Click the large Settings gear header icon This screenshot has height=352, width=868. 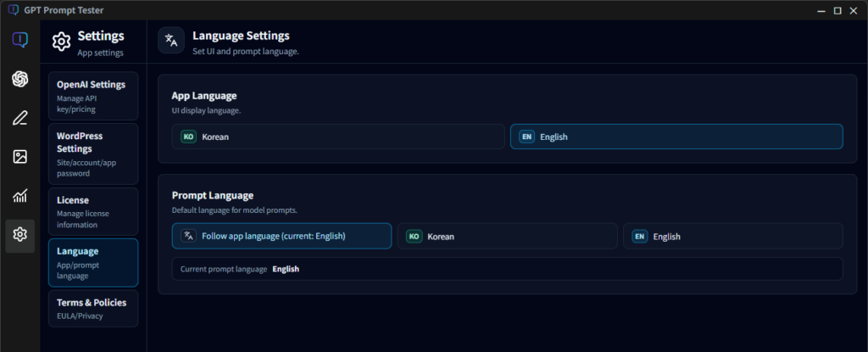tap(61, 42)
